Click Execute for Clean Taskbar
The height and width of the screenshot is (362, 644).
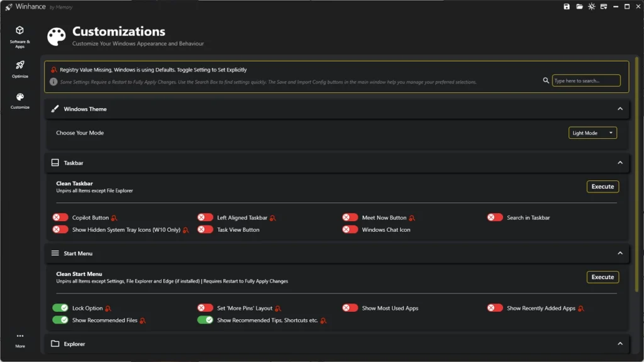point(602,187)
